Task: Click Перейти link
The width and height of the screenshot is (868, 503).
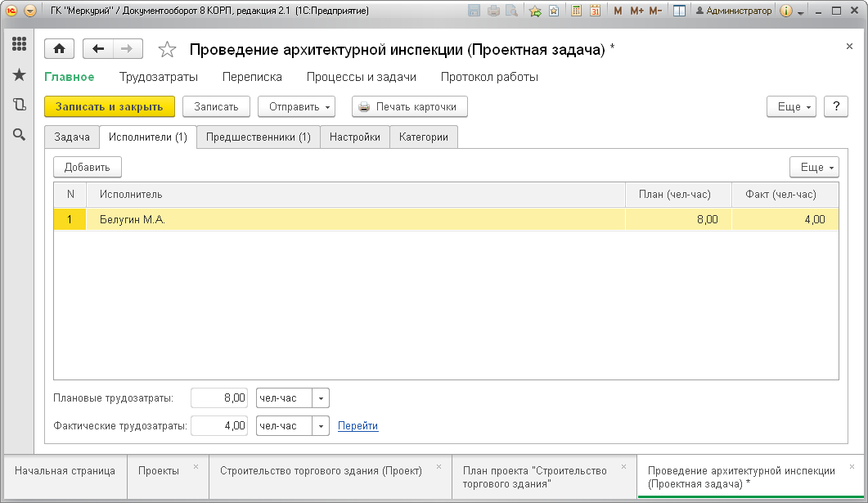Action: tap(358, 425)
